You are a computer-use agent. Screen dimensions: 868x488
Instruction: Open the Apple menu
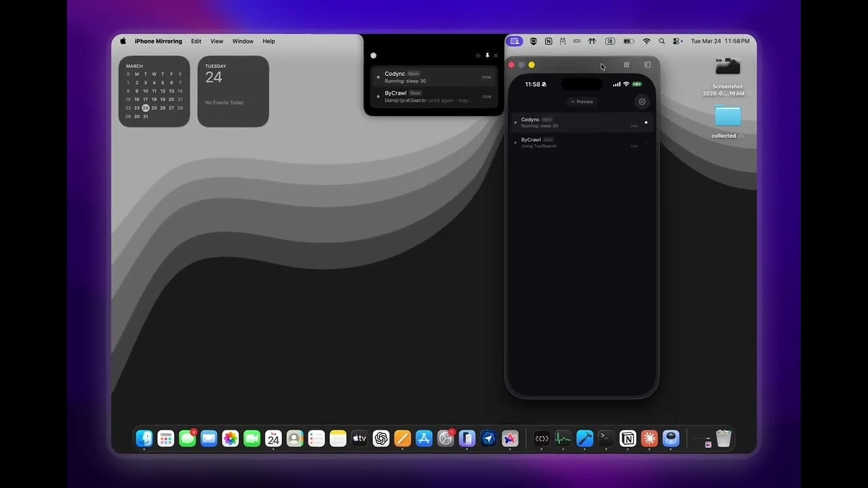click(x=123, y=41)
